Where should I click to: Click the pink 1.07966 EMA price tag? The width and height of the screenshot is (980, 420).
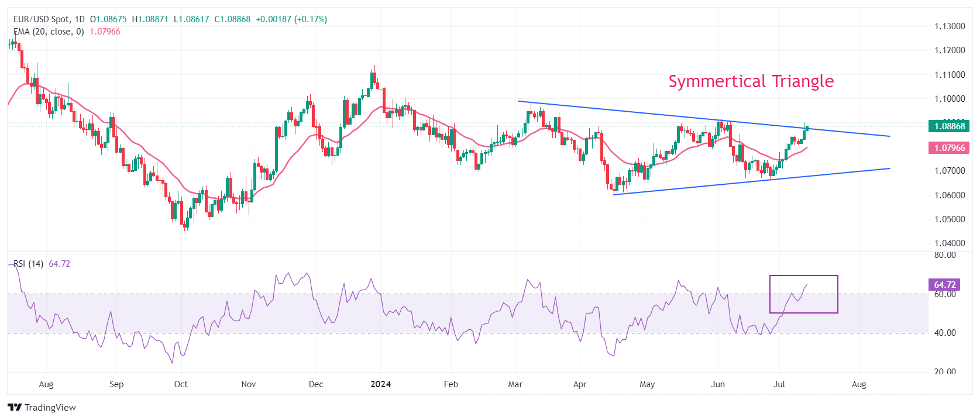949,148
